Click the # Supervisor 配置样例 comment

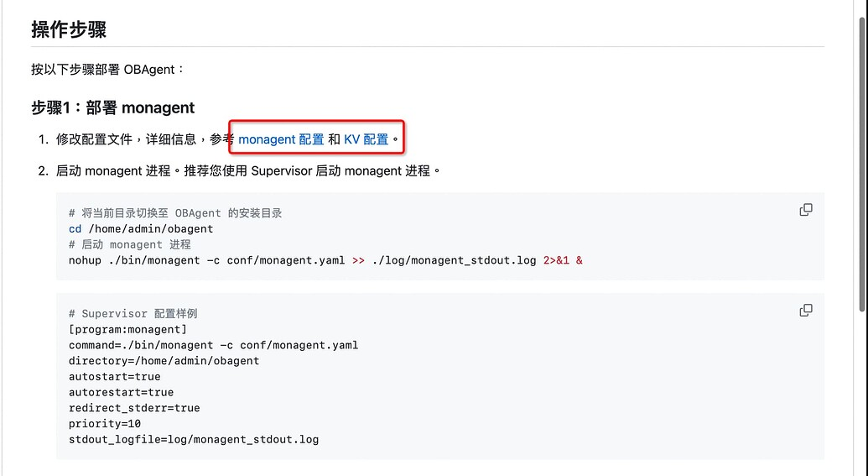(133, 314)
